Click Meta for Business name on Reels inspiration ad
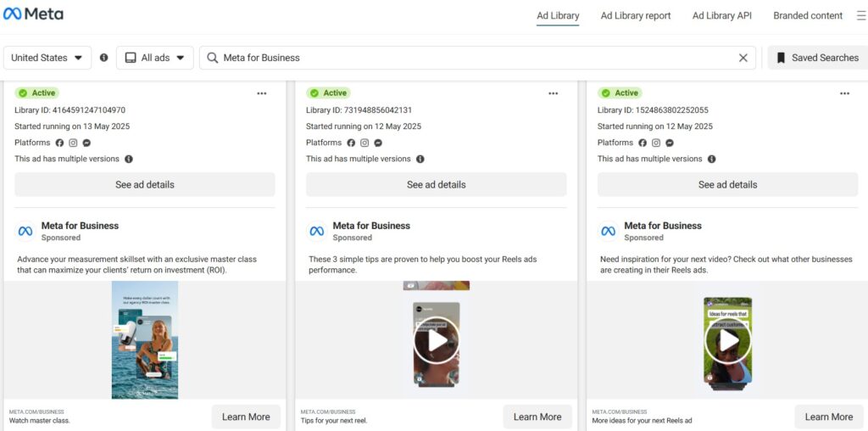The height and width of the screenshot is (431, 868). [x=663, y=226]
